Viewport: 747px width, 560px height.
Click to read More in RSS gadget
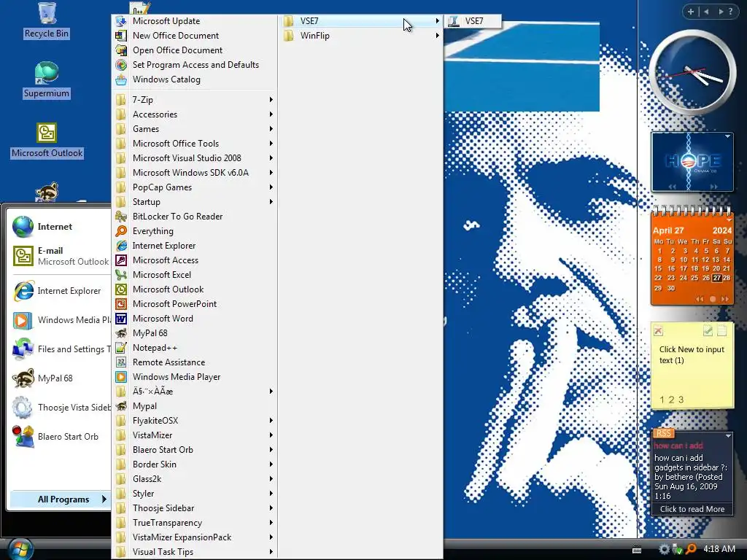tap(692, 509)
